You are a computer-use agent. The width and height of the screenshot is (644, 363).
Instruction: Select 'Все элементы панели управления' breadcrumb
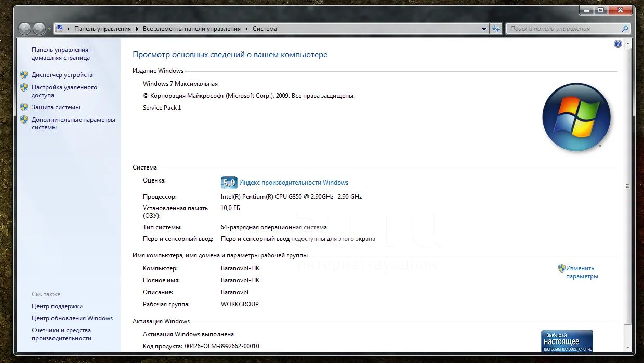(192, 29)
